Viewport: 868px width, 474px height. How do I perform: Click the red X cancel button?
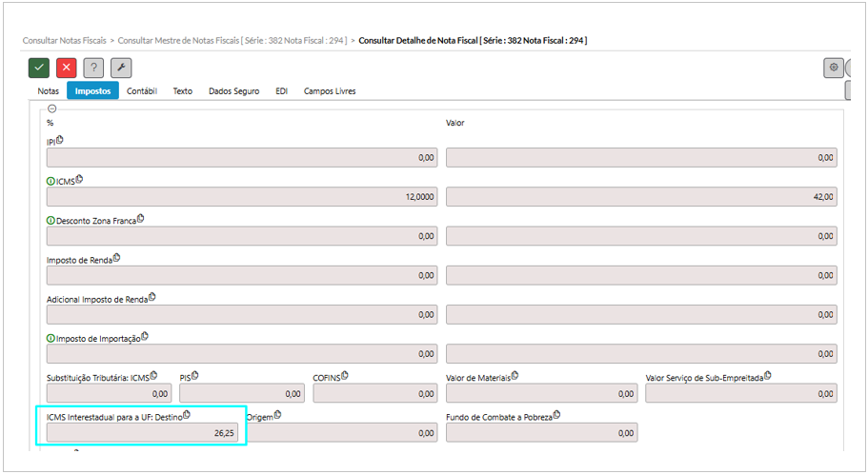[66, 68]
